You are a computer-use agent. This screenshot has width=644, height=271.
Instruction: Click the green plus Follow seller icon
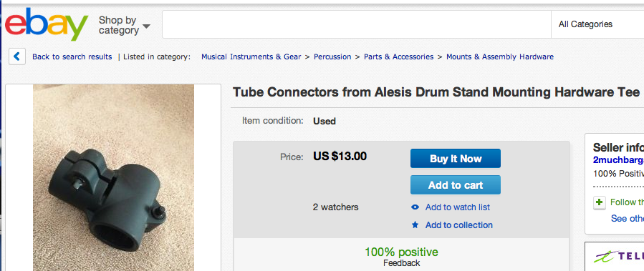click(600, 202)
